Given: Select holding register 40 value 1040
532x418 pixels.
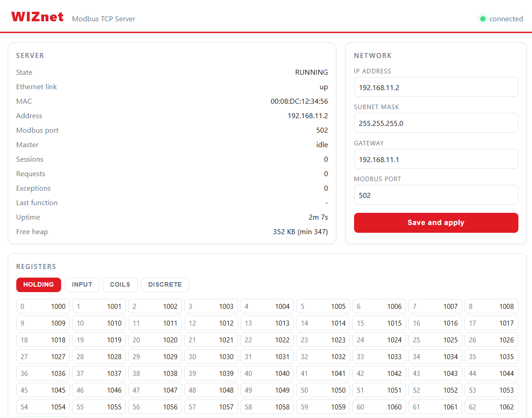Looking at the screenshot, I should [267, 373].
